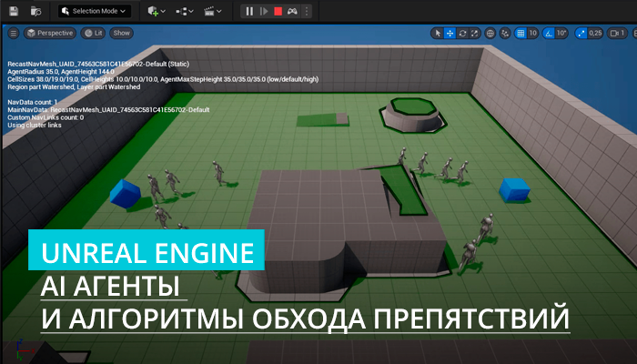Screen dimensions: 637x364
Task: Open scale snap value 0,25
Action: coord(595,34)
